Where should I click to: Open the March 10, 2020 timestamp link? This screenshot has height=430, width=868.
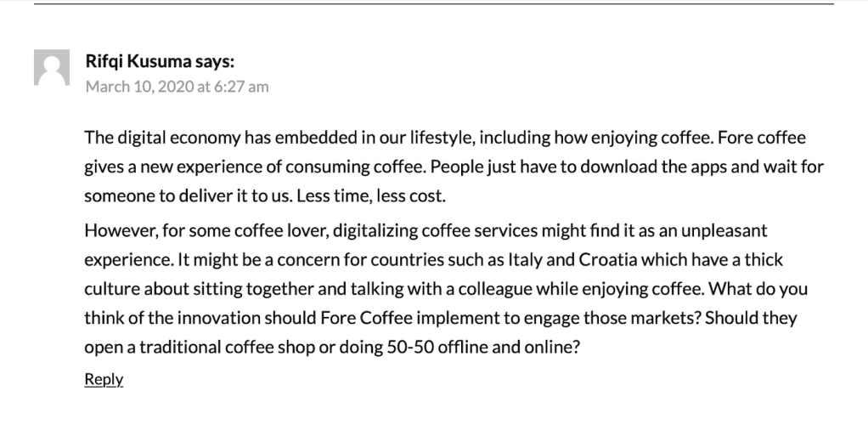click(177, 86)
